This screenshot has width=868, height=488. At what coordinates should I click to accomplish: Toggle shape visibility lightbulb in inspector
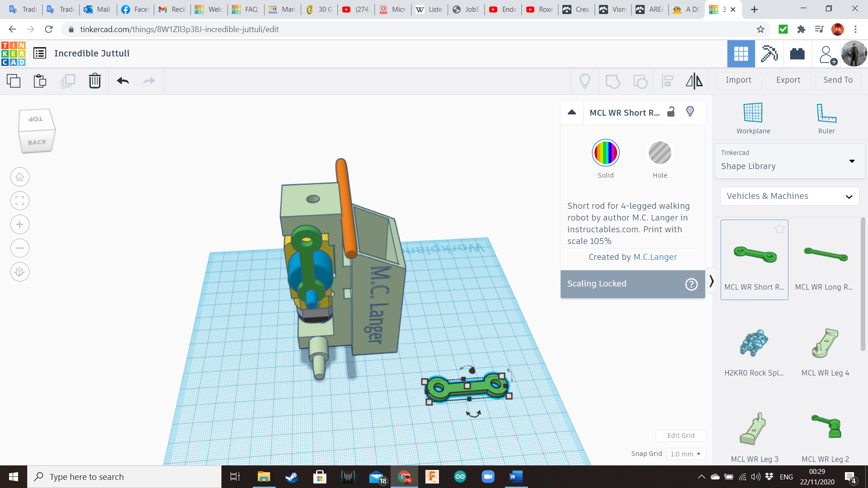tap(690, 112)
